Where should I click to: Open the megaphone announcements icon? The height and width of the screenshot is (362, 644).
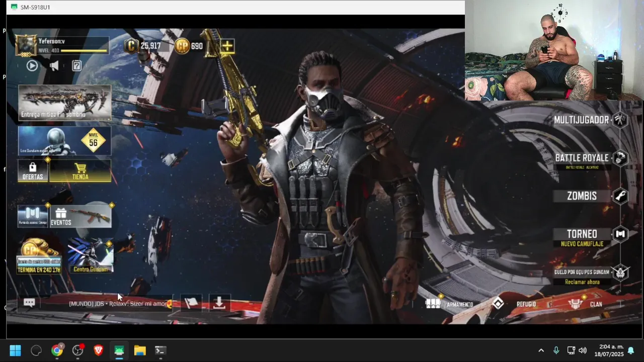tap(54, 65)
